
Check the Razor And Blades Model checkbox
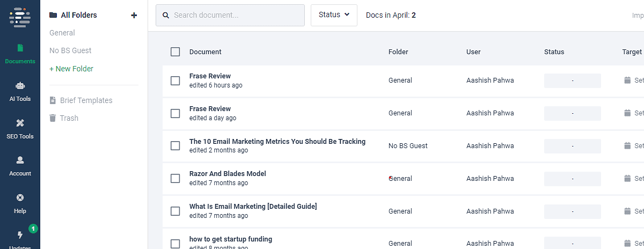point(175,179)
